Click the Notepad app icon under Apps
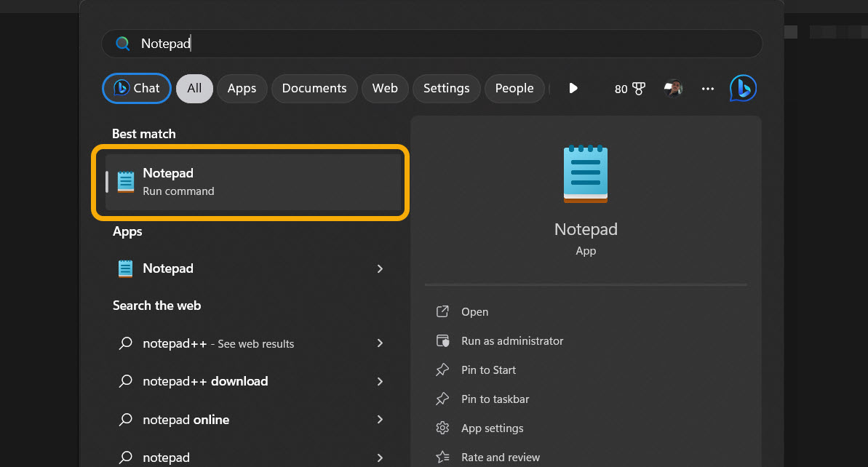The width and height of the screenshot is (868, 467). (124, 268)
